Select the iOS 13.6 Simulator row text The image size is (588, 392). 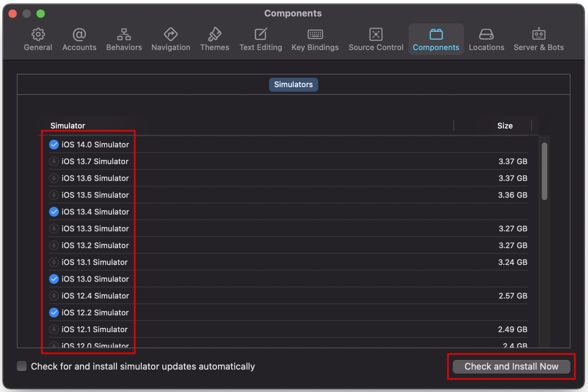pos(95,178)
